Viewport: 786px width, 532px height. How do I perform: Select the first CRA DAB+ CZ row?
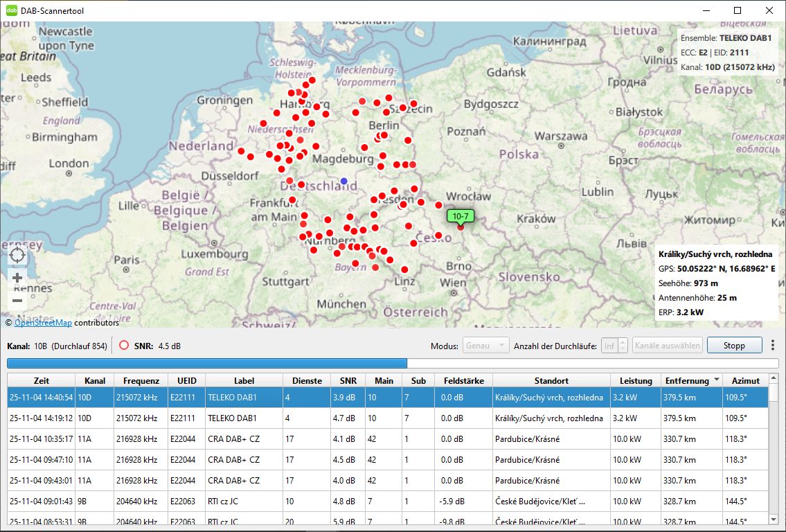(235, 439)
